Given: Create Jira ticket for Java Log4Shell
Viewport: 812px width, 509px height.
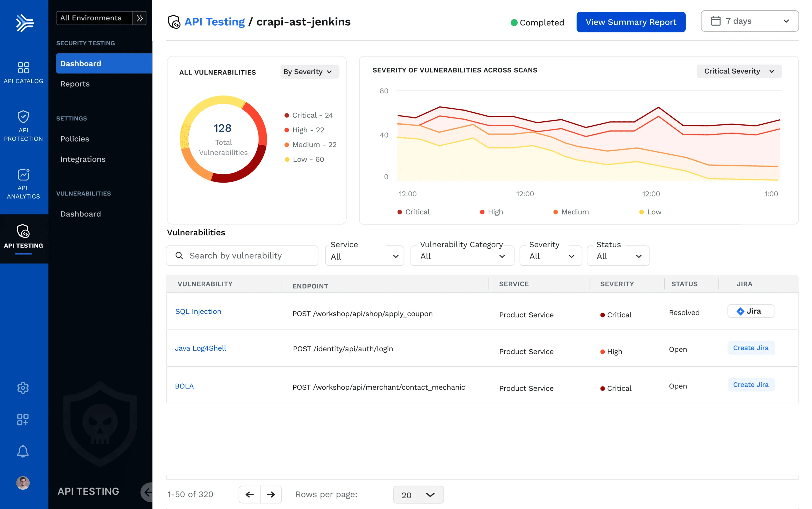Looking at the screenshot, I should pyautogui.click(x=751, y=348).
